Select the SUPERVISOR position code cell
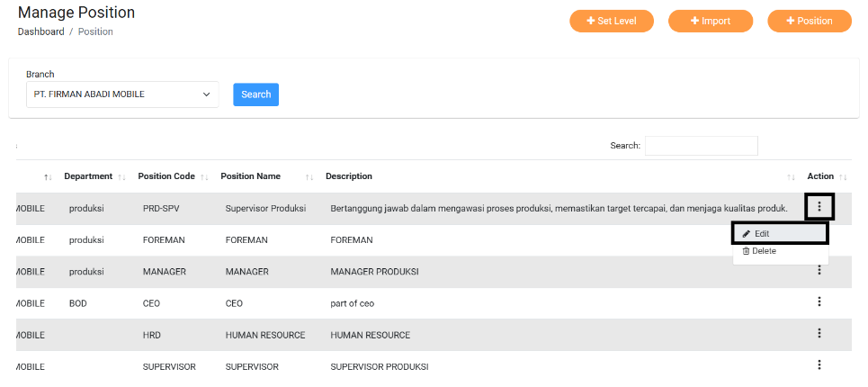 click(x=169, y=367)
